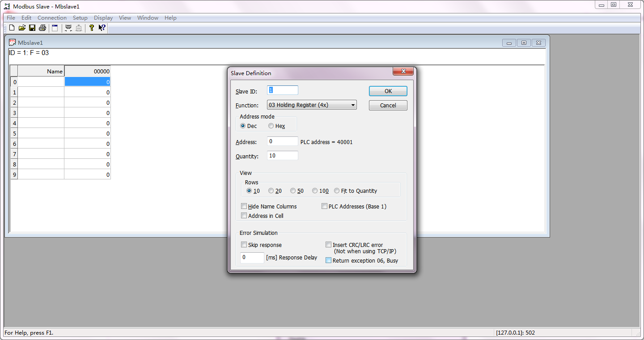Click the Address input field

tap(283, 141)
